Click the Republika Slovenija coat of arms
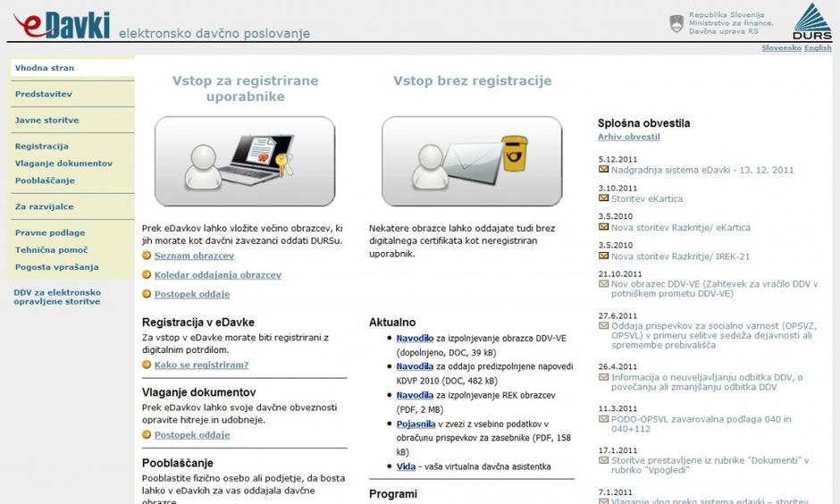The image size is (840, 504). click(676, 23)
